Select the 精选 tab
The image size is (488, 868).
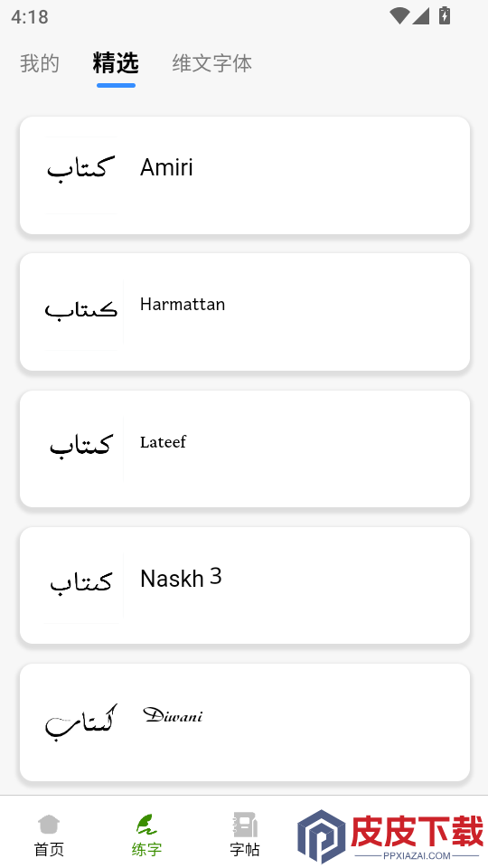click(x=116, y=63)
